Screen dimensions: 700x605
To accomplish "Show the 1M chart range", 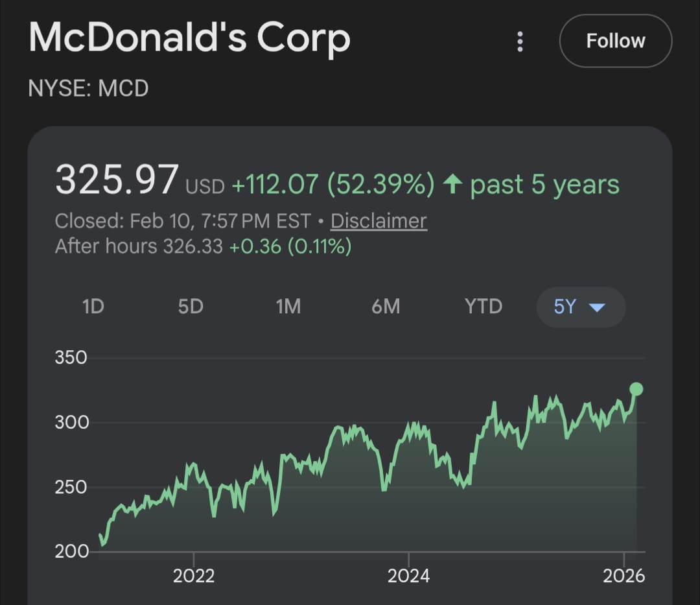I will pyautogui.click(x=288, y=306).
